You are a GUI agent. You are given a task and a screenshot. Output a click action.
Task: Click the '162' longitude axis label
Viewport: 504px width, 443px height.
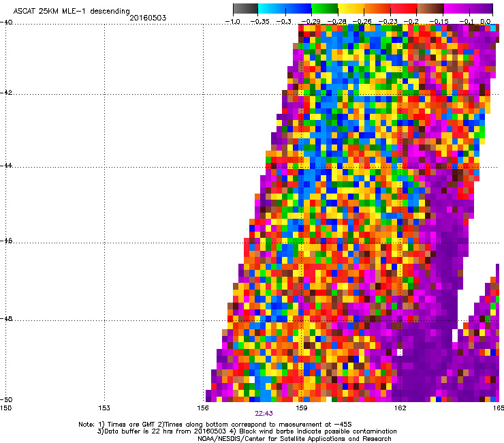400,408
